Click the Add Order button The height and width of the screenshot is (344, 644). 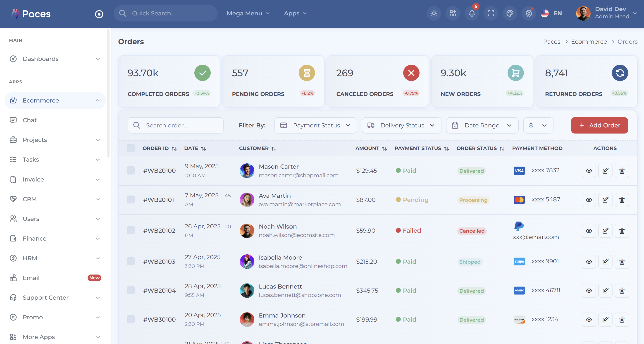point(599,125)
